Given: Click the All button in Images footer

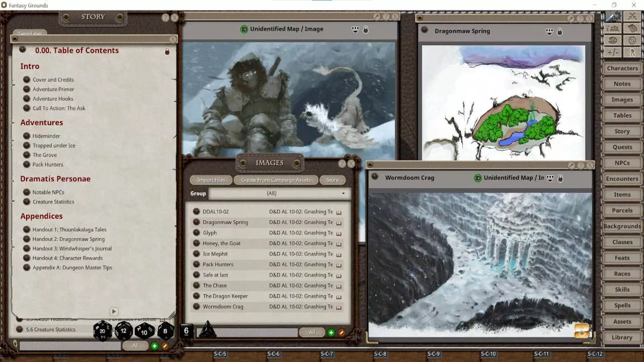Looking at the screenshot, I should click(312, 332).
